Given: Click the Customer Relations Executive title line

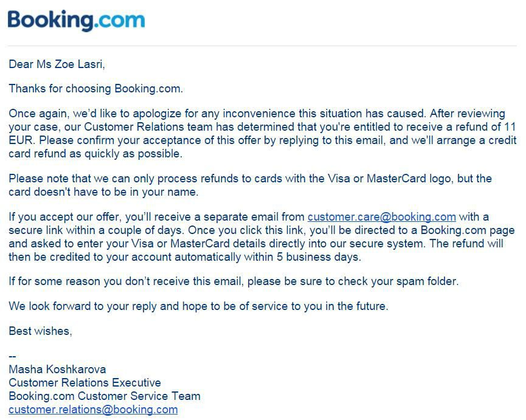Looking at the screenshot, I should (x=85, y=383).
